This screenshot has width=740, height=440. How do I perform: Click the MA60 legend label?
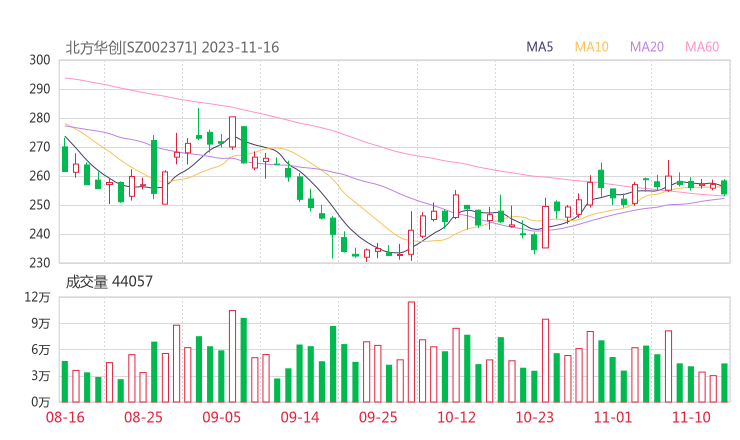pos(702,47)
